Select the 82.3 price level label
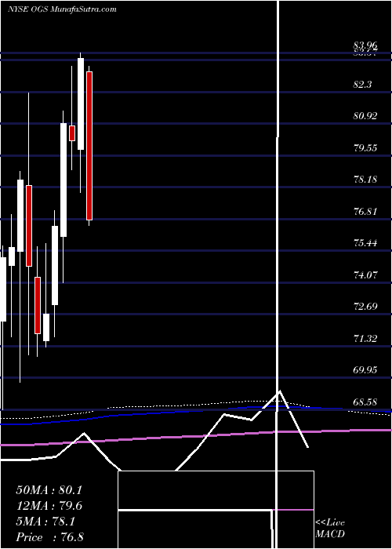 click(362, 85)
